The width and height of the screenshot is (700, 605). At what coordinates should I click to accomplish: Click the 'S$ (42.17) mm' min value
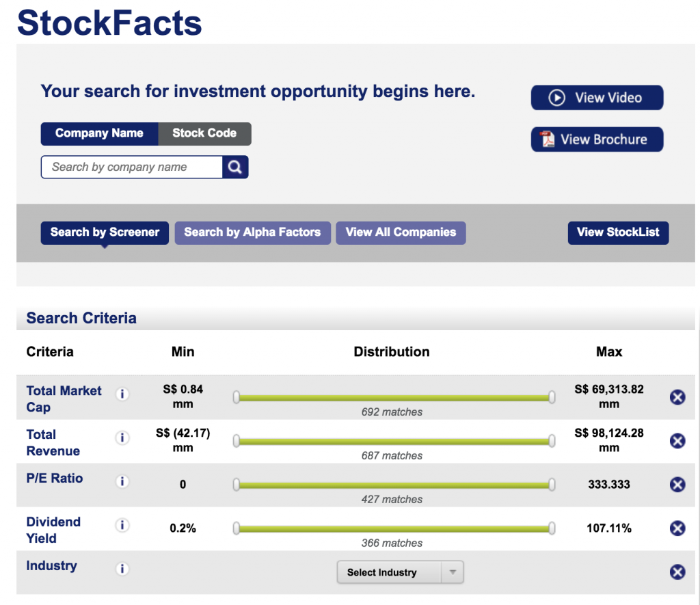point(183,440)
